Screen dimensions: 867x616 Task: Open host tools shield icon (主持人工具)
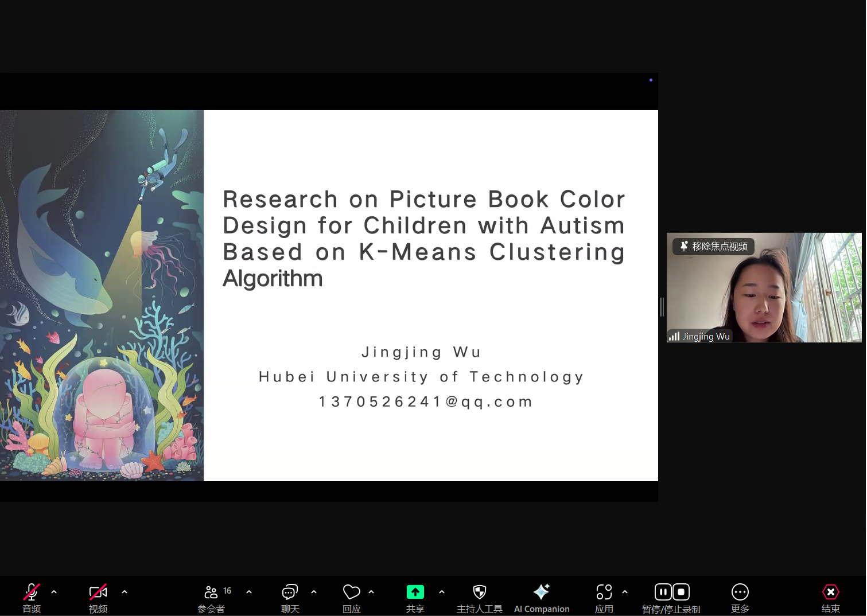pos(480,591)
